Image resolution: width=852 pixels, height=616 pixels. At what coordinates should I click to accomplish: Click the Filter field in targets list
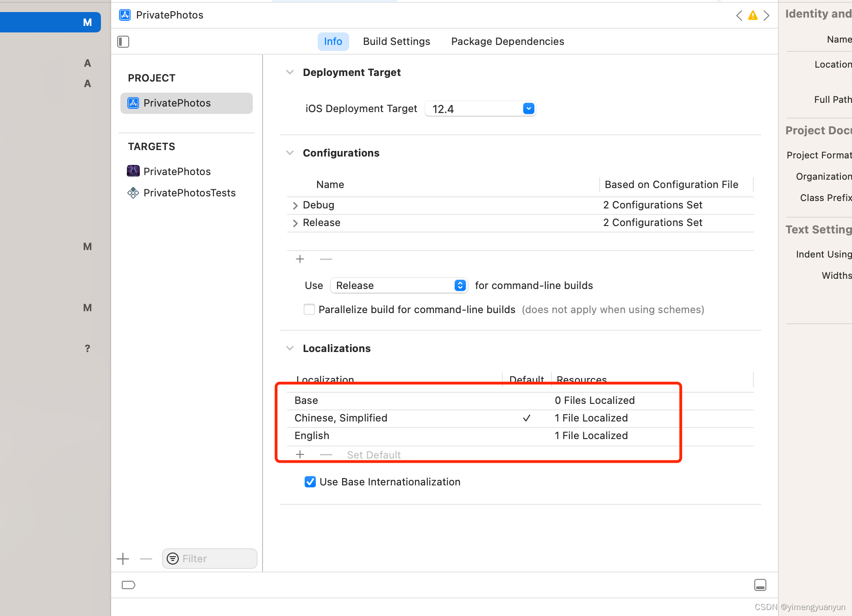tap(210, 559)
